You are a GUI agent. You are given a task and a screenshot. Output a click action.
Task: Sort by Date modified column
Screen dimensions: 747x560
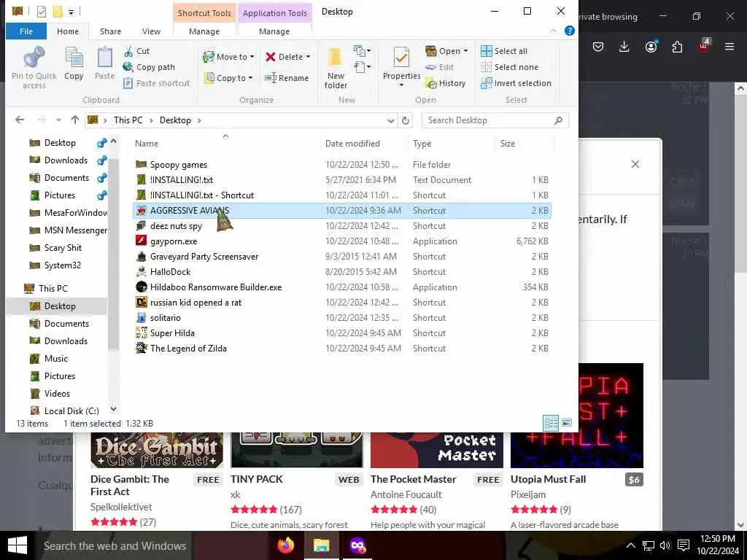tap(365, 144)
